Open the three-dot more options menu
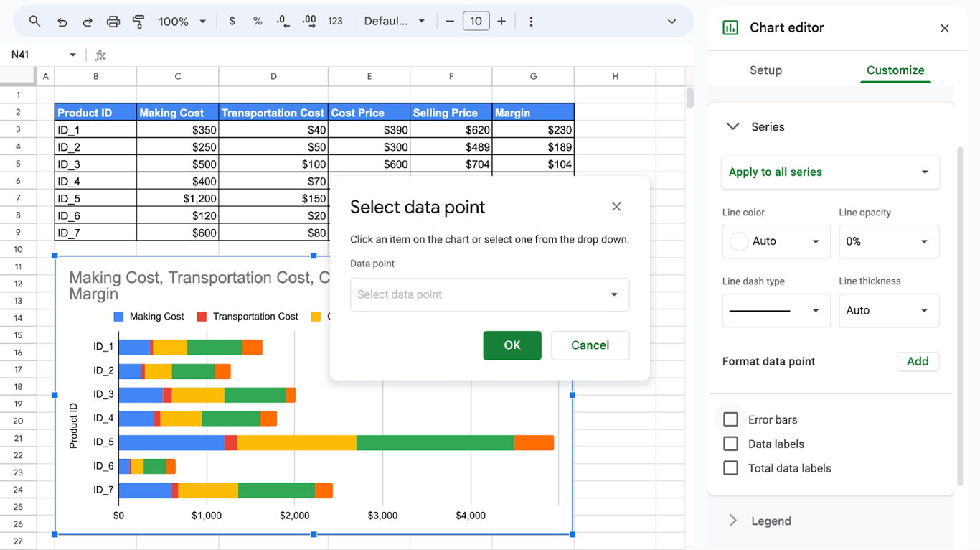 (531, 22)
